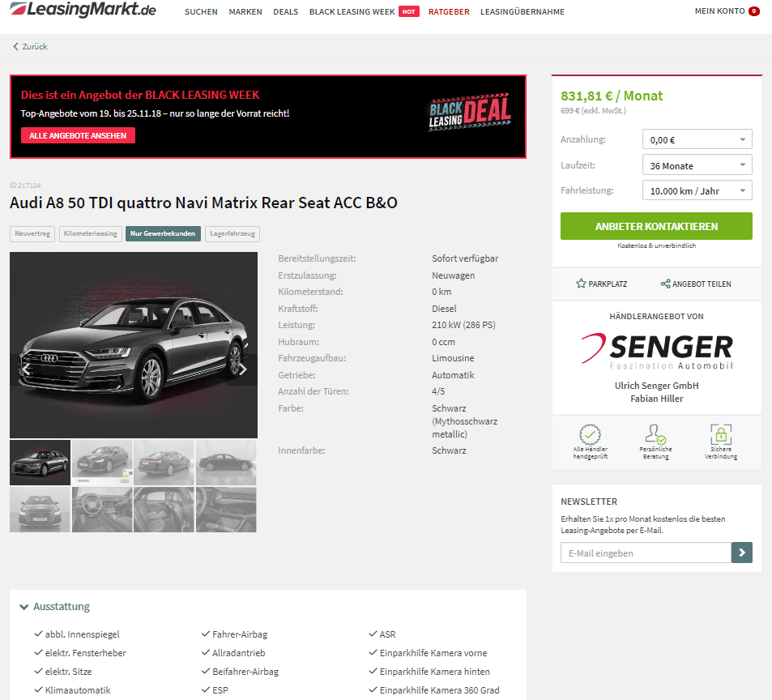Click the Fabian Hiller contact name
The height and width of the screenshot is (700, 772).
click(657, 399)
